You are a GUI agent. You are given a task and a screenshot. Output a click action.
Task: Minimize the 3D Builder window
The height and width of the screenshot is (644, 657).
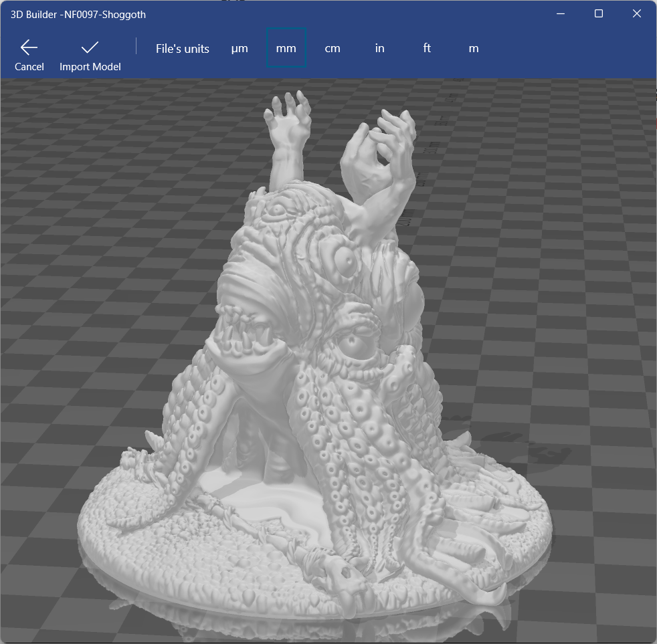(x=561, y=14)
